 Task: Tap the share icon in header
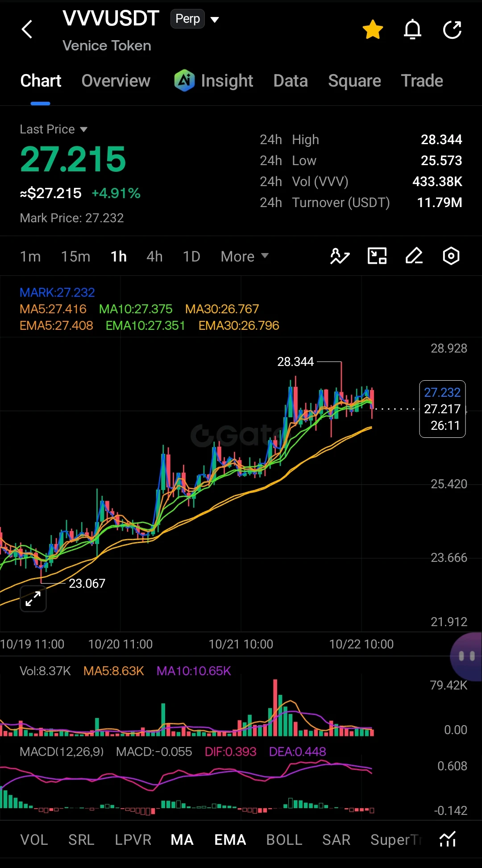pyautogui.click(x=452, y=29)
